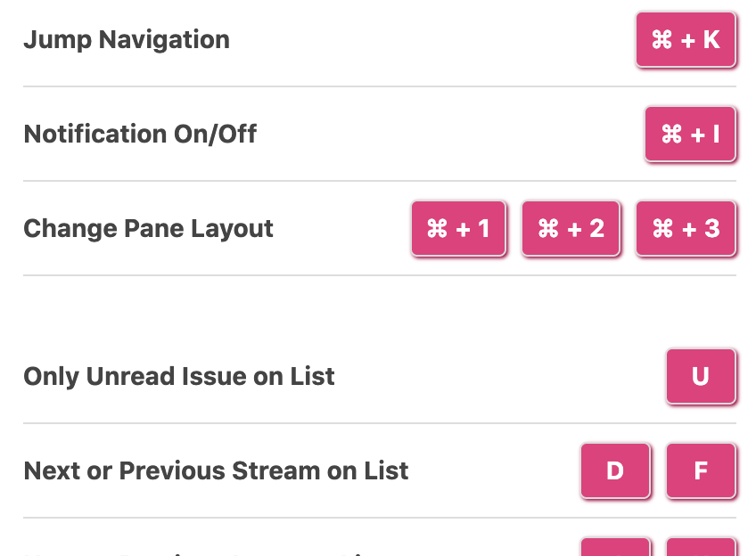The height and width of the screenshot is (556, 756).
Task: Click the divider line below Only Unread Issue
Action: 379,423
